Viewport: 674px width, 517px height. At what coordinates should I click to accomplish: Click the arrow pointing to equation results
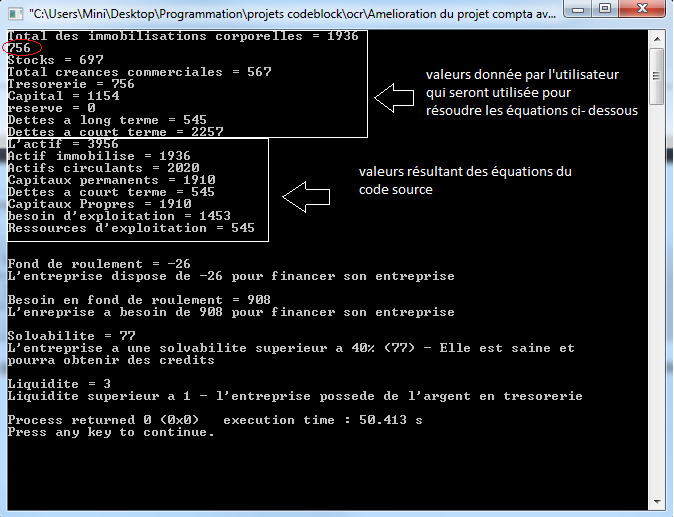pyautogui.click(x=306, y=197)
